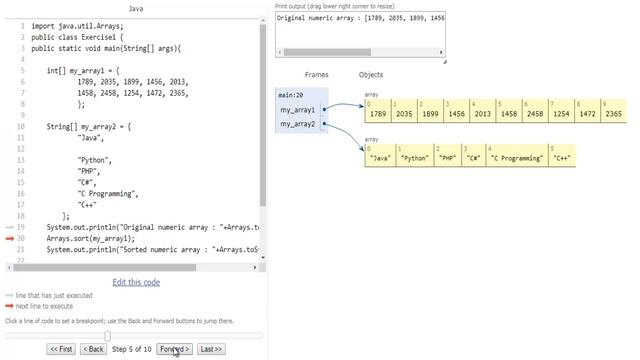Click code line with "Python",
This screenshot has height=360, width=640.
coord(94,160)
